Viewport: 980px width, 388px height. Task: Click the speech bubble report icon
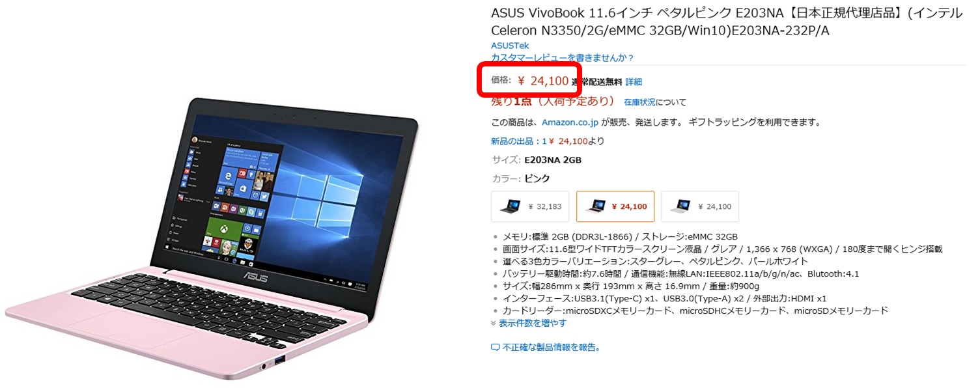(x=495, y=348)
